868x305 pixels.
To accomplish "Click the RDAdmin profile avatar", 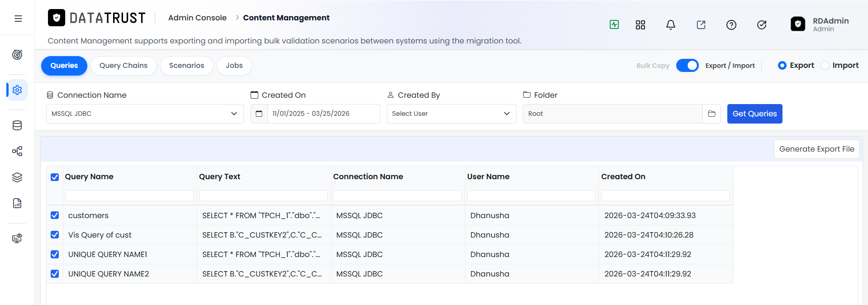I will click(x=798, y=24).
